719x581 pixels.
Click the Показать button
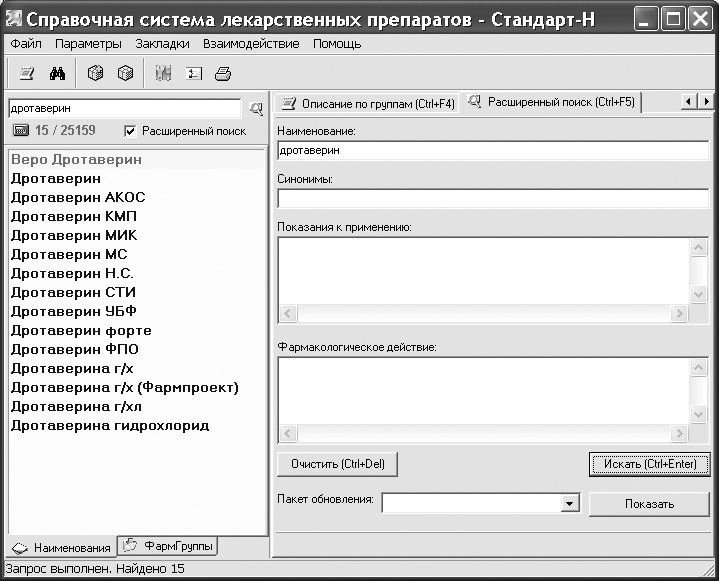point(649,504)
